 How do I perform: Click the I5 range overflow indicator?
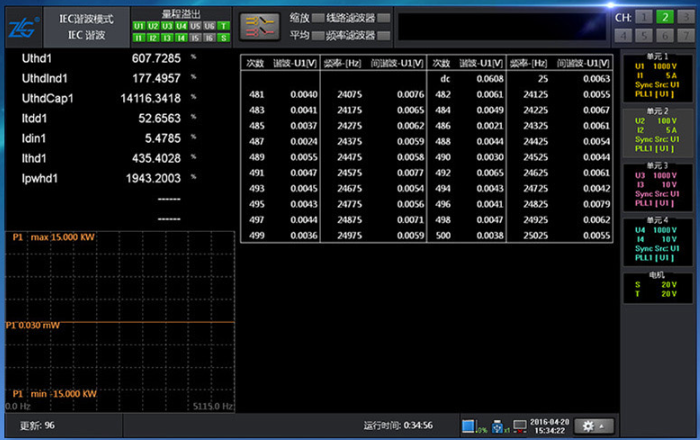[195, 38]
